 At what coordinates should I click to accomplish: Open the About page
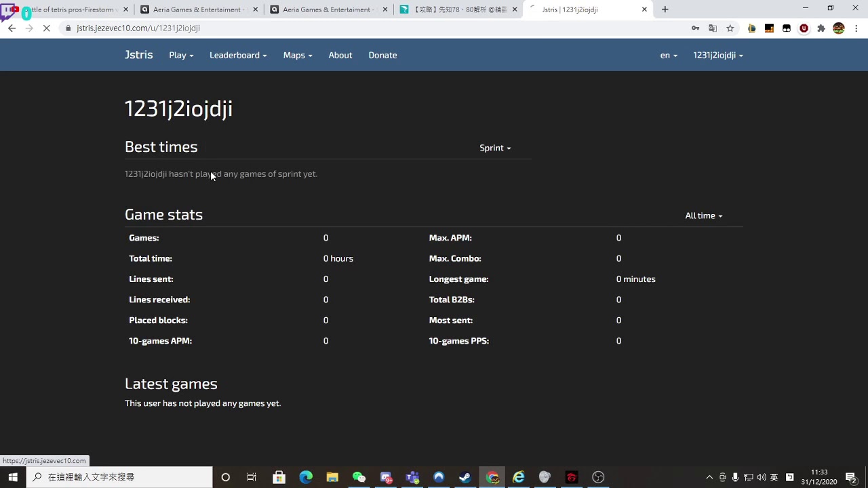[x=340, y=55]
